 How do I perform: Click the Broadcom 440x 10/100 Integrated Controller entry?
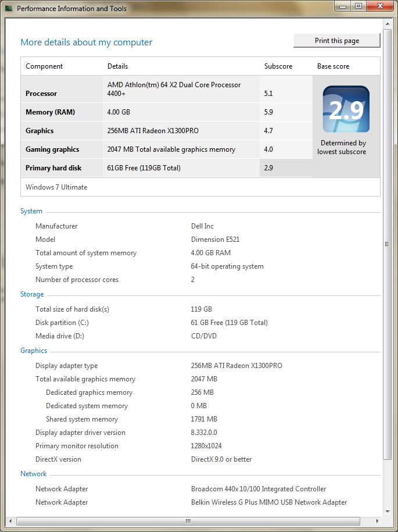259,489
